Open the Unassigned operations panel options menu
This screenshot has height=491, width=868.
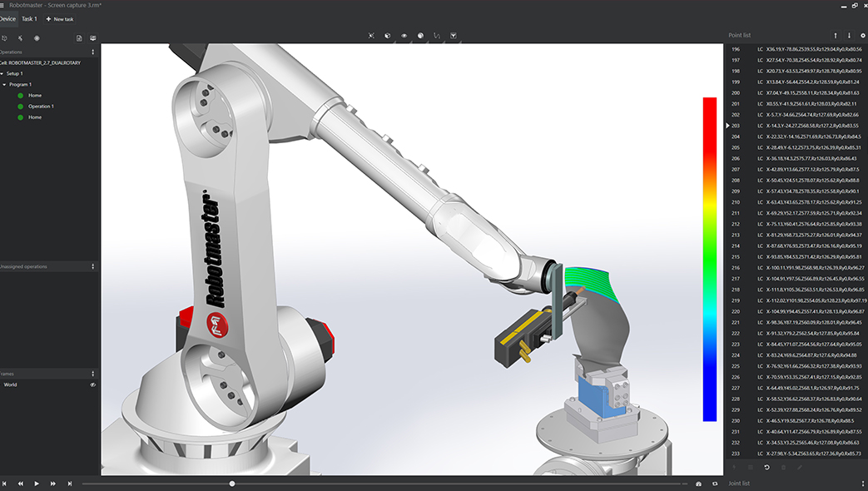pos(92,267)
